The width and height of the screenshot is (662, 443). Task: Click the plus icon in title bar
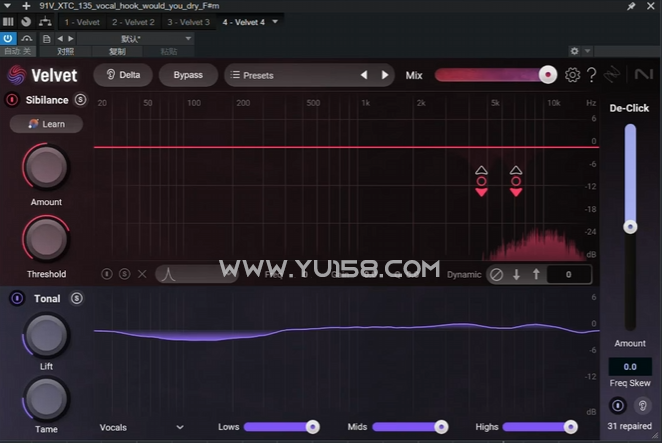pos(26,6)
